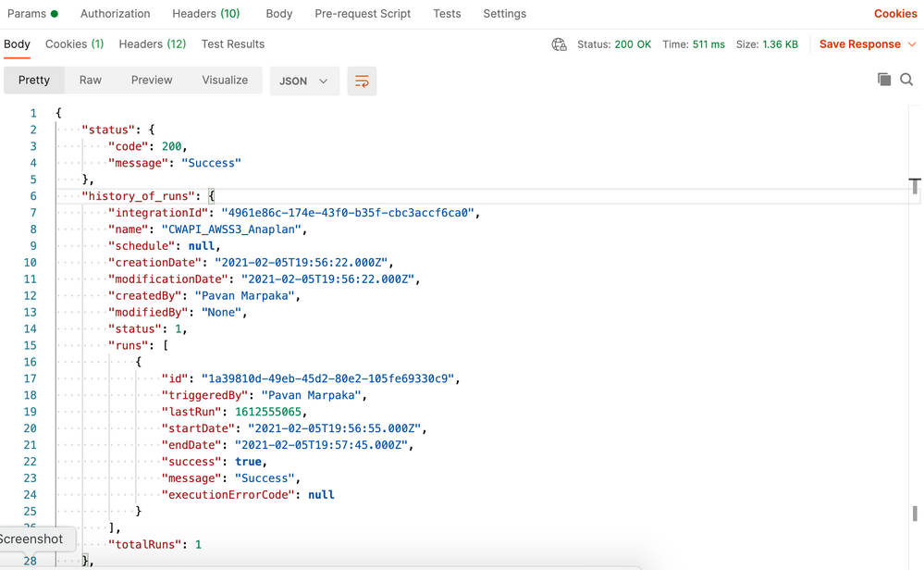Click the run id value string
Viewport: 924px width, 570px height.
click(x=327, y=378)
